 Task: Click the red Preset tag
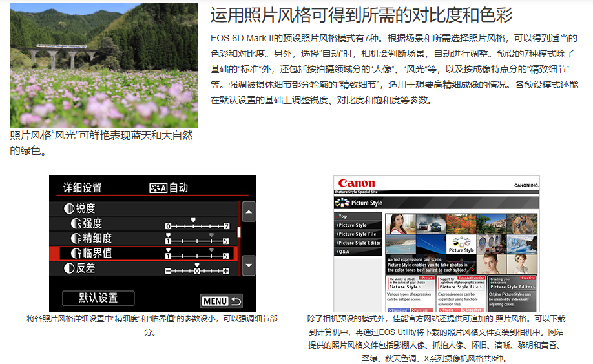pos(427,278)
